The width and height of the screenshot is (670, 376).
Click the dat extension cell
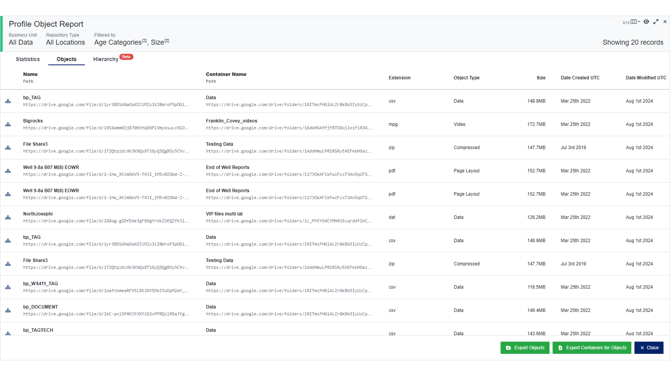[392, 217]
